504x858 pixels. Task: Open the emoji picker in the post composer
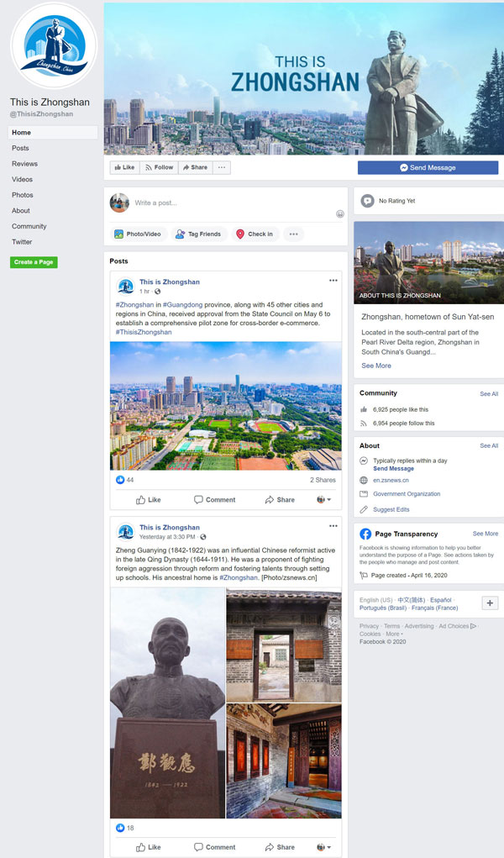(x=340, y=213)
